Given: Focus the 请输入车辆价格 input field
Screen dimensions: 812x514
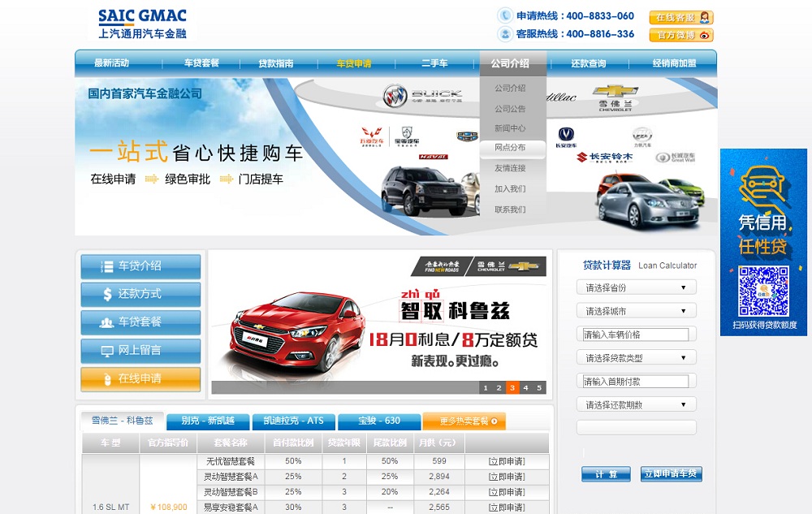Looking at the screenshot, I should tap(636, 335).
